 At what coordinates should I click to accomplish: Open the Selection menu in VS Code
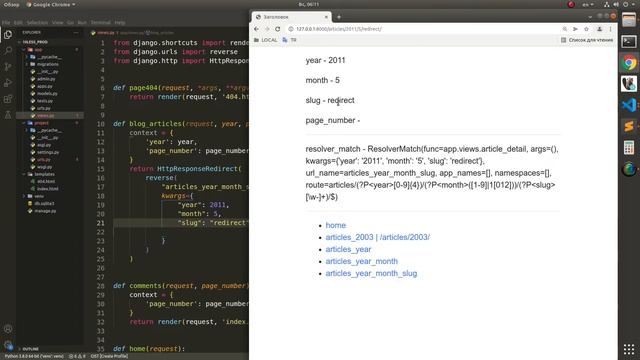coord(37,23)
